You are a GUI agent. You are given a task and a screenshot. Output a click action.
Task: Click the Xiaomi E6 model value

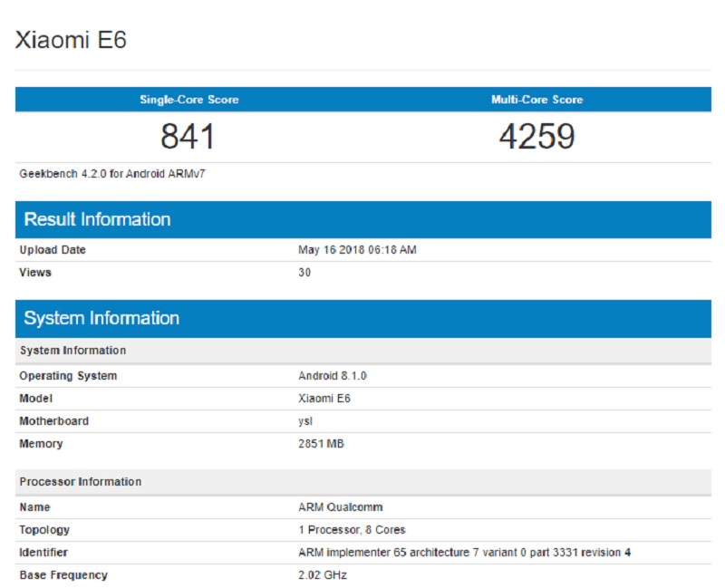pos(324,399)
